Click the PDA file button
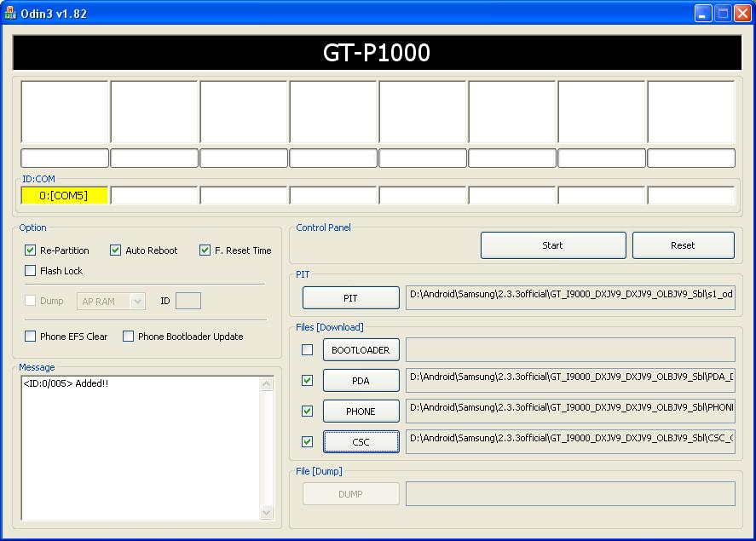This screenshot has height=541, width=756. point(361,381)
